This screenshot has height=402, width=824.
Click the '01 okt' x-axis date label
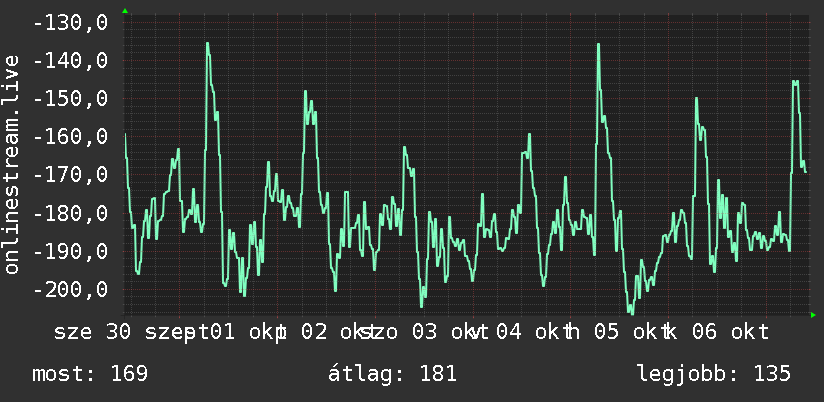point(247,333)
